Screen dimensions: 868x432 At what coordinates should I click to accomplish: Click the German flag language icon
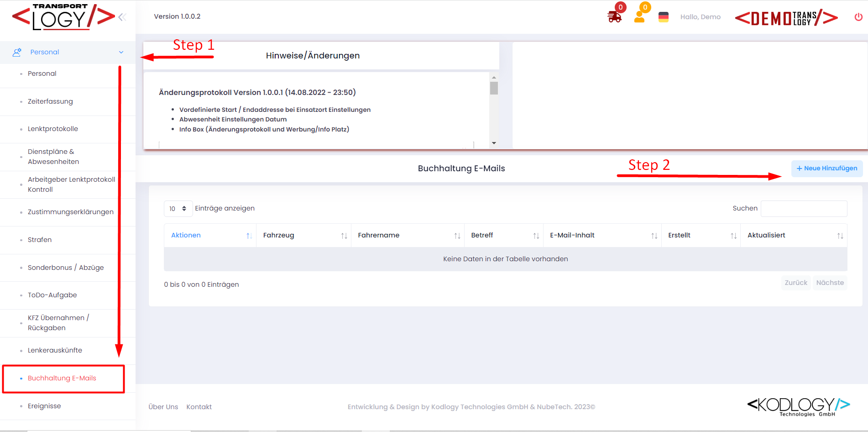[664, 17]
